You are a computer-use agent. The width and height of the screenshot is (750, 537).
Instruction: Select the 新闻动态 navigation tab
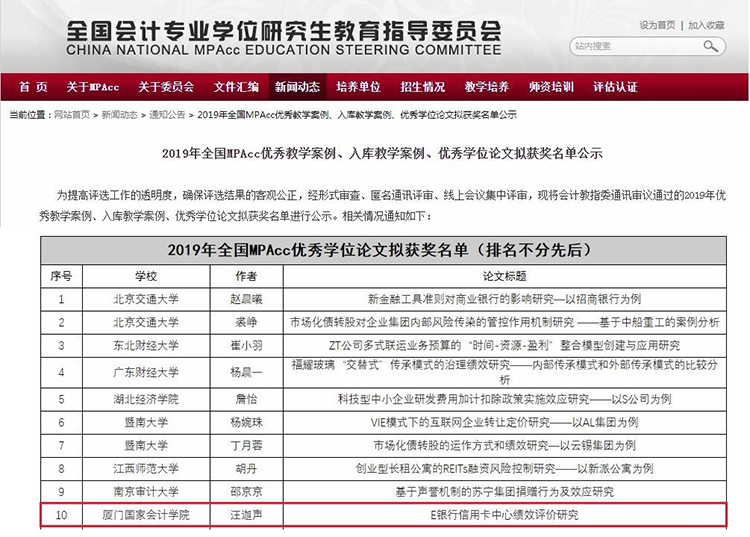(297, 87)
